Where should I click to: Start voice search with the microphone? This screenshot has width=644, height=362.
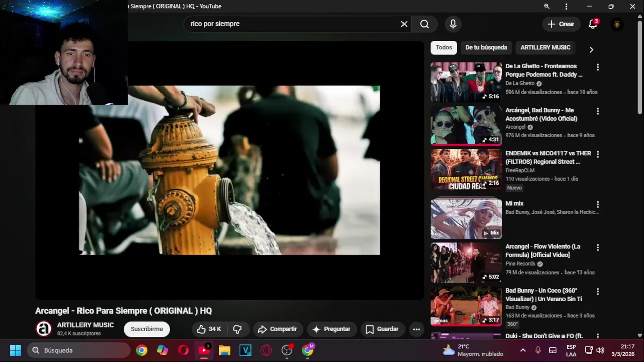click(x=453, y=24)
